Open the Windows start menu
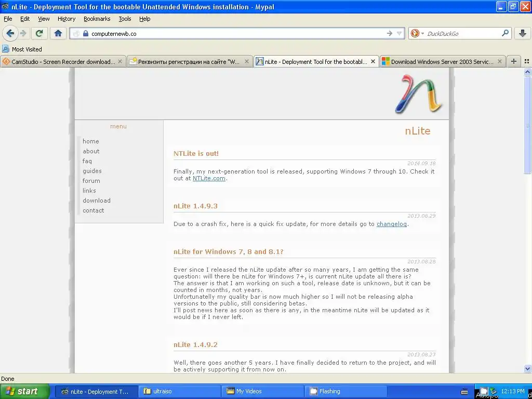 (x=25, y=391)
